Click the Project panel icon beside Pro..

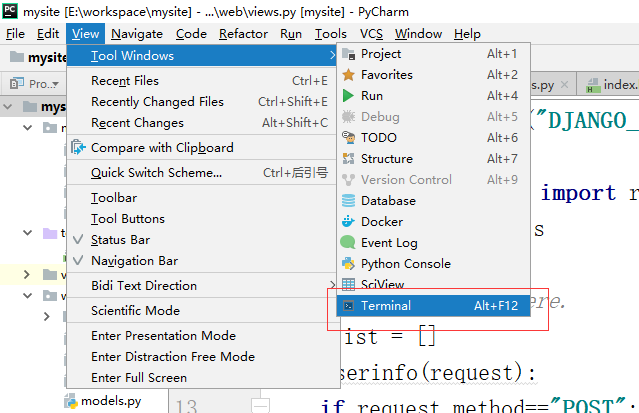[x=17, y=83]
